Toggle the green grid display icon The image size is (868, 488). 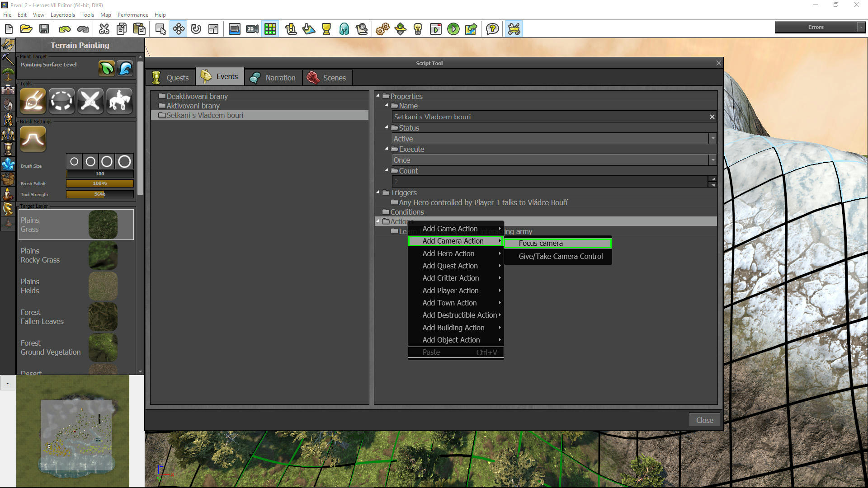(x=270, y=29)
